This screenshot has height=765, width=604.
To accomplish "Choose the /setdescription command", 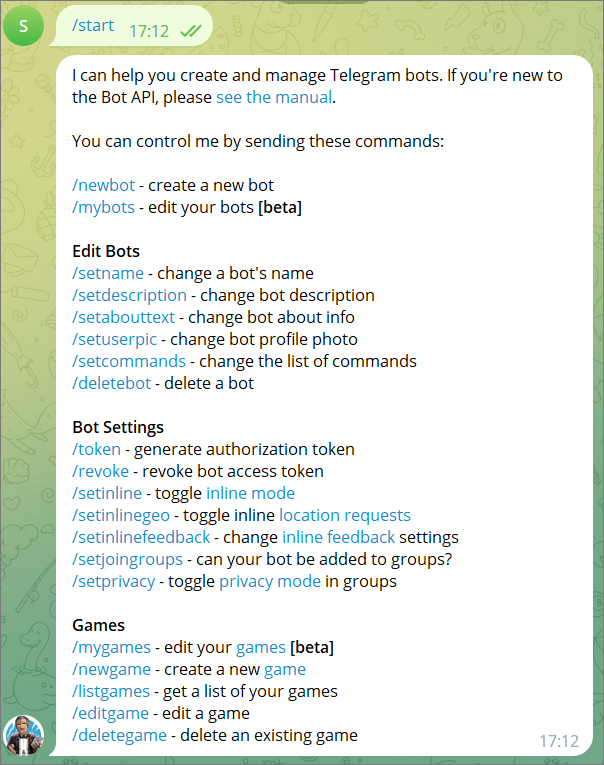I will tap(129, 295).
